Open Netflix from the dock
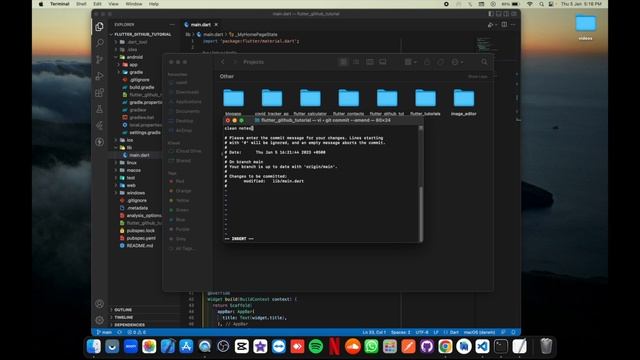 (x=334, y=347)
